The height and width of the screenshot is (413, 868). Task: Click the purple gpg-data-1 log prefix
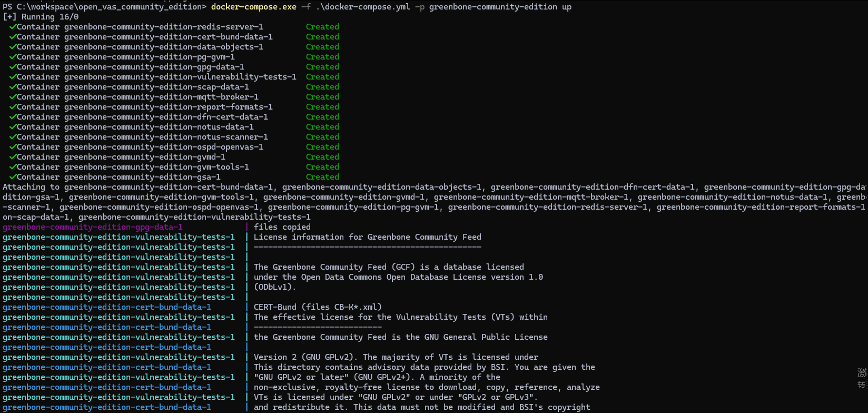coord(93,227)
